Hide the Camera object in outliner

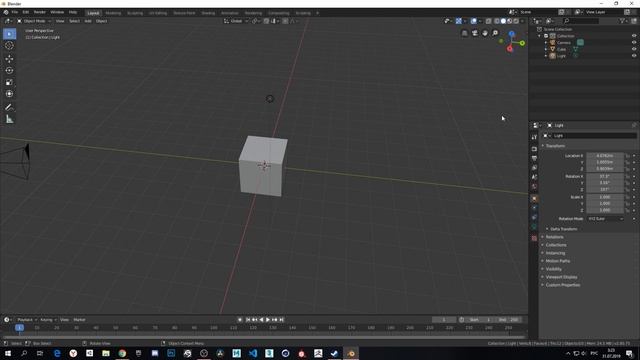pos(634,42)
